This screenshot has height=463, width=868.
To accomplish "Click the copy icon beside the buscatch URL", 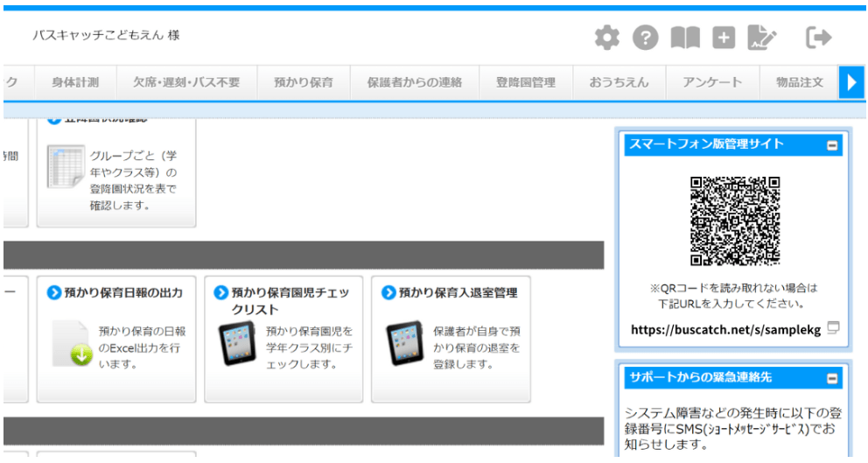I will point(834,328).
